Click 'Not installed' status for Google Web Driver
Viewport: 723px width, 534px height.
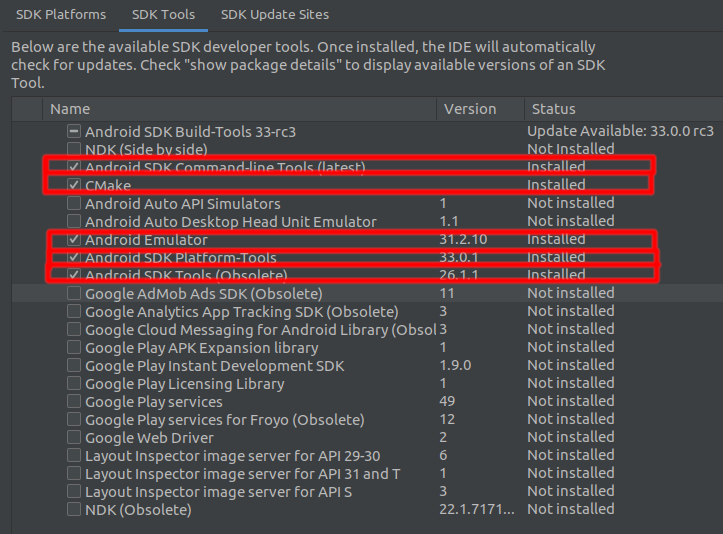pos(570,437)
